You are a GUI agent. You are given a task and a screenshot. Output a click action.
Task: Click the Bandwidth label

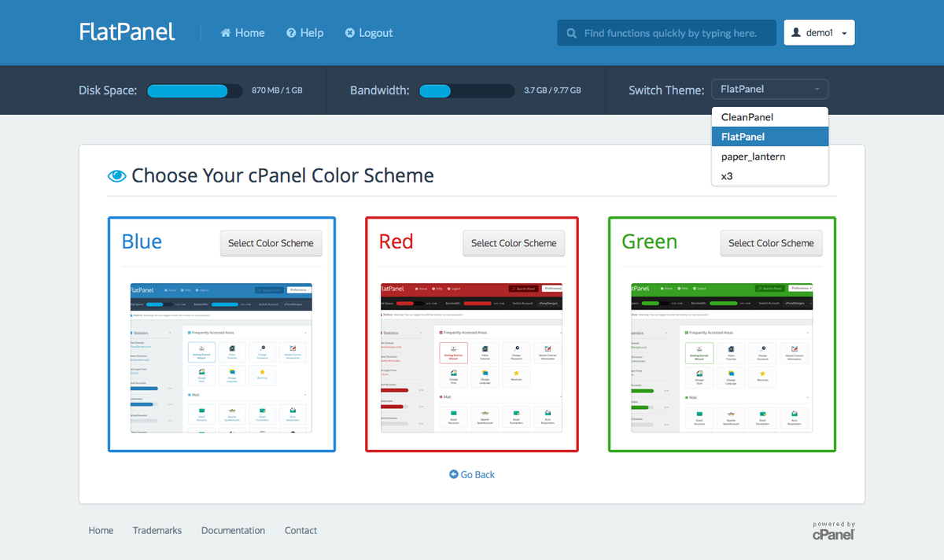(x=380, y=90)
